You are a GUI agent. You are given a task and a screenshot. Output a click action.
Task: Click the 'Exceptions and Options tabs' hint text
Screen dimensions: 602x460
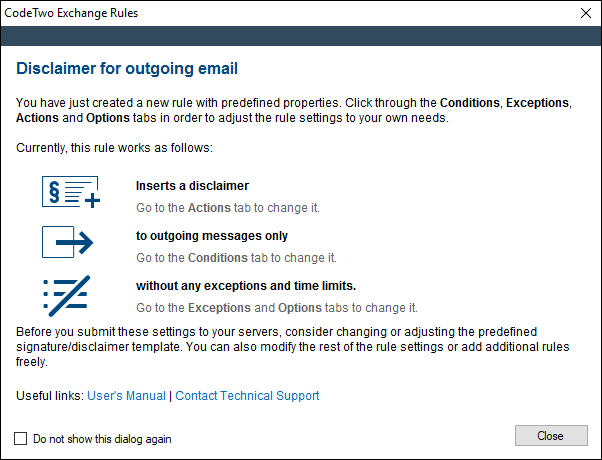pyautogui.click(x=277, y=308)
